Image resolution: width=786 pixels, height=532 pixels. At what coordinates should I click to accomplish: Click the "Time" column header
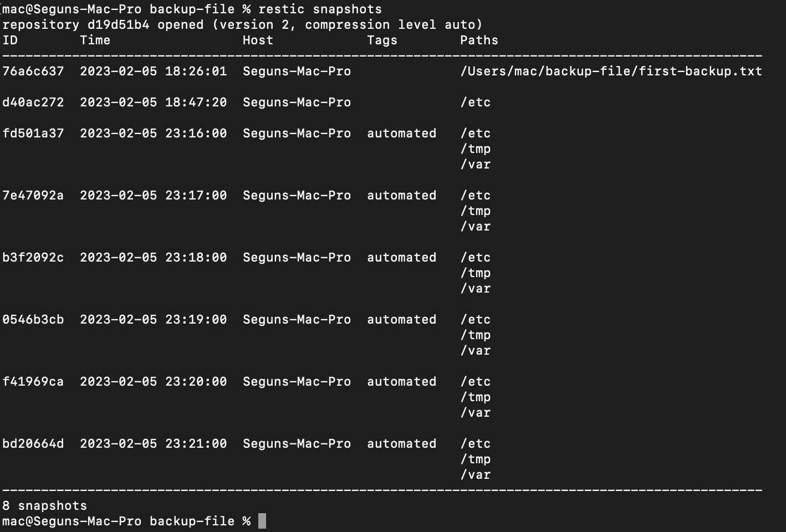(x=95, y=40)
